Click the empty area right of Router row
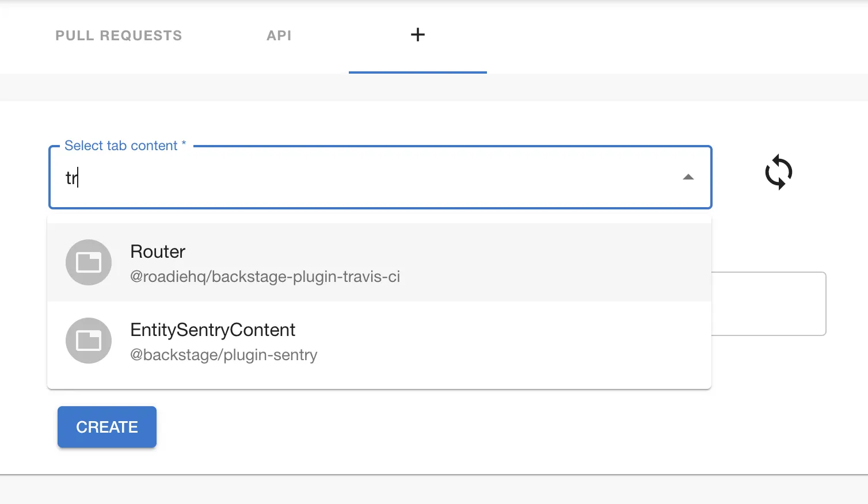This screenshot has width=868, height=504. tap(547, 262)
